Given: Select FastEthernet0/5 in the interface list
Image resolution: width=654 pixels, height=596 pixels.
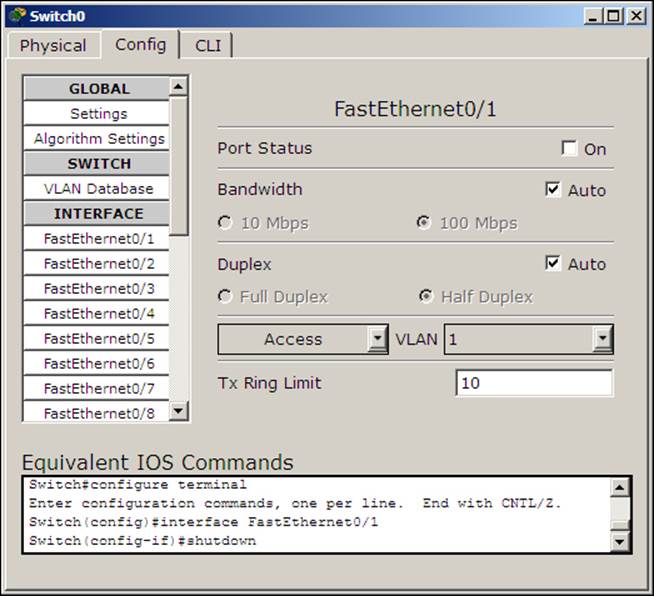Looking at the screenshot, I should (97, 339).
